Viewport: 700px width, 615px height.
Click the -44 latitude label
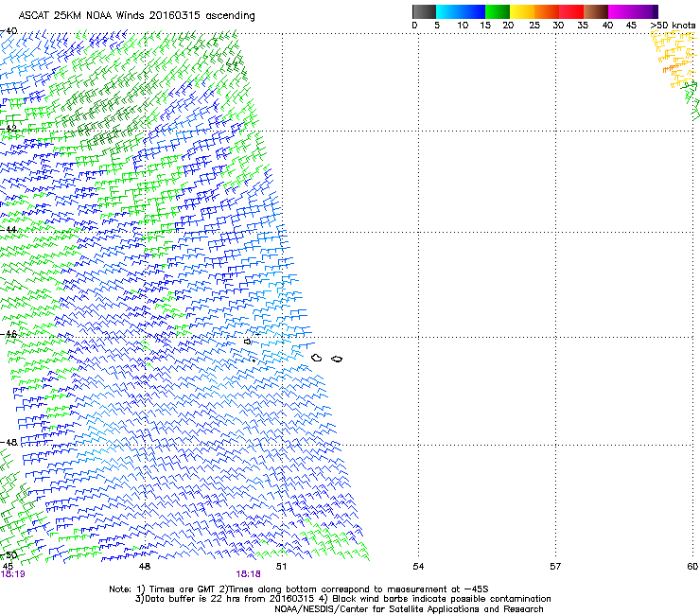click(x=9, y=229)
